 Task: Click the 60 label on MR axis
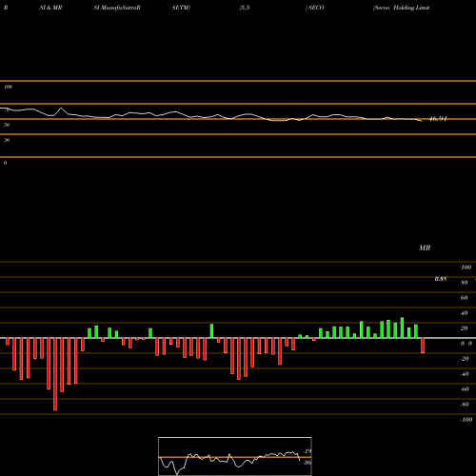point(465,298)
